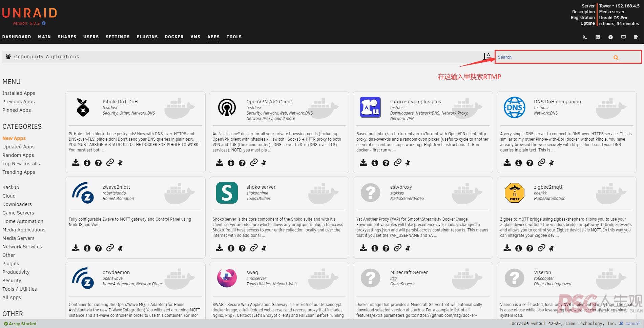The image size is (644, 328).
Task: Install rutorrentvpn plus plus via download icon
Action: (x=363, y=163)
